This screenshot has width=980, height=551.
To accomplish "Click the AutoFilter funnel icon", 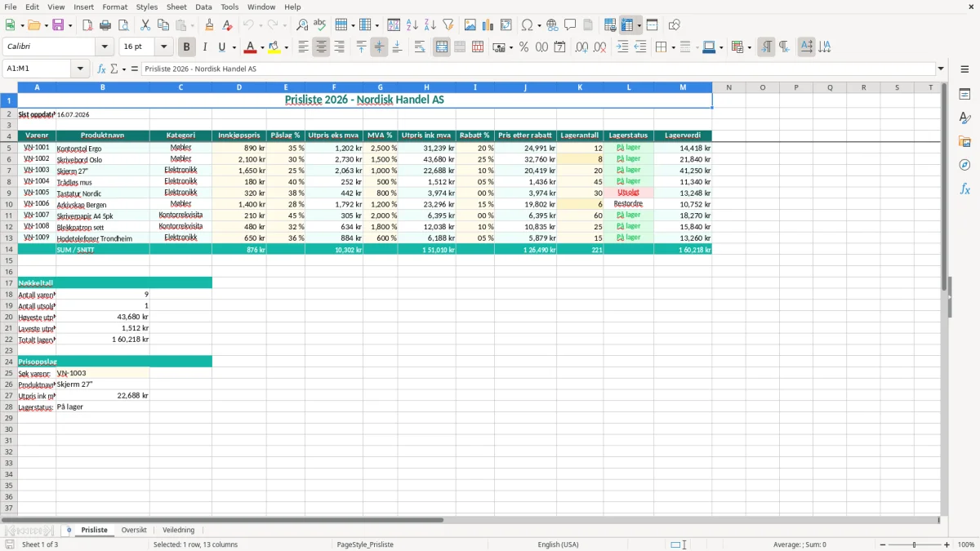I will [x=448, y=25].
